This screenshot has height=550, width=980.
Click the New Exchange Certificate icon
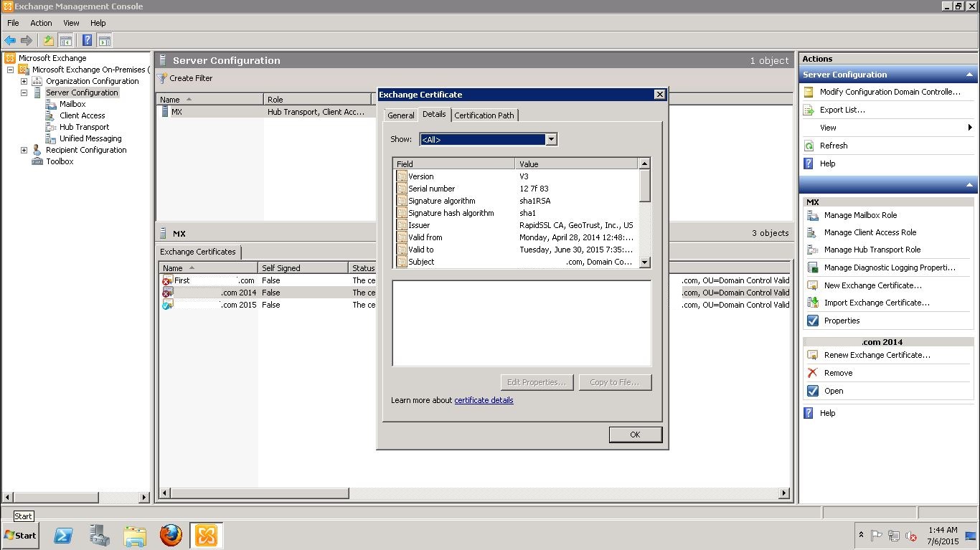(813, 285)
